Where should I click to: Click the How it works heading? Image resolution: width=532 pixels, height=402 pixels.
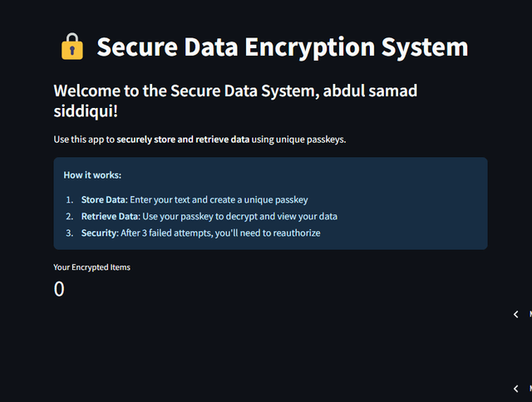[x=92, y=175]
